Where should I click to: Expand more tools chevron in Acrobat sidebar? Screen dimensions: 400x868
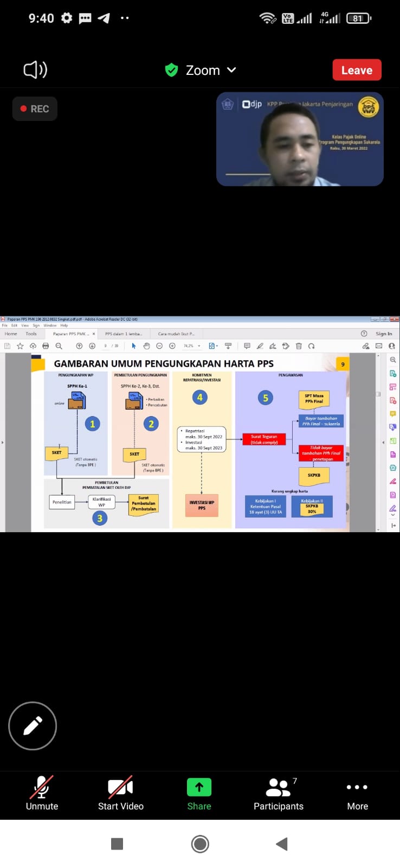(393, 516)
